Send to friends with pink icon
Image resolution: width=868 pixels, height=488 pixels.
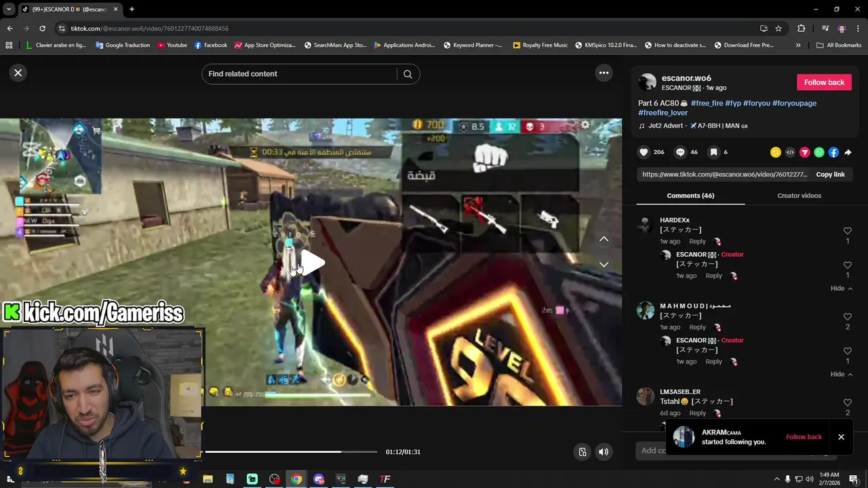pyautogui.click(x=804, y=152)
